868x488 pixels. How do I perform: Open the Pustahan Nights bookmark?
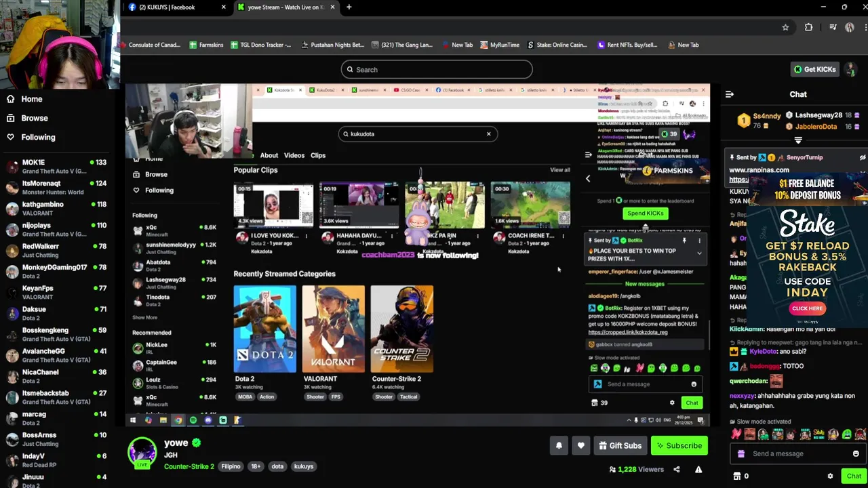(332, 45)
